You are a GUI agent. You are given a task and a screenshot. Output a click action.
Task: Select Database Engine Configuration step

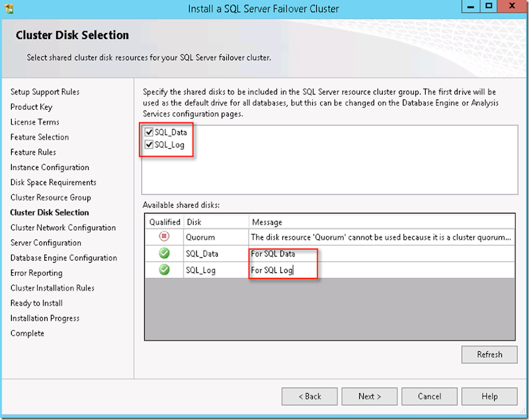pyautogui.click(x=63, y=258)
